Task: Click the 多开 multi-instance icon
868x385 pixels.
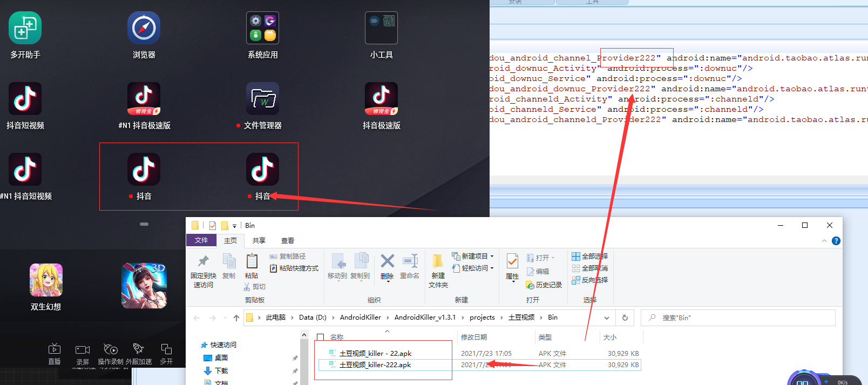Action: [x=166, y=349]
